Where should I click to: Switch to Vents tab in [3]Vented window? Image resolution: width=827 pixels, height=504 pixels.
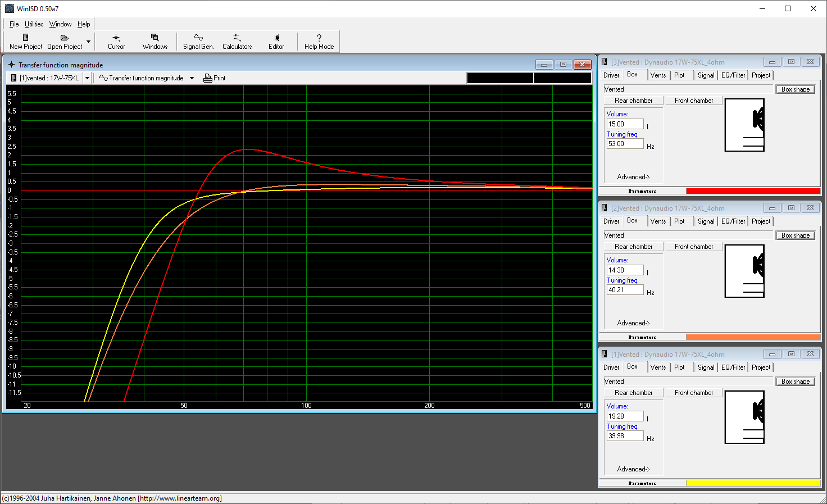658,75
